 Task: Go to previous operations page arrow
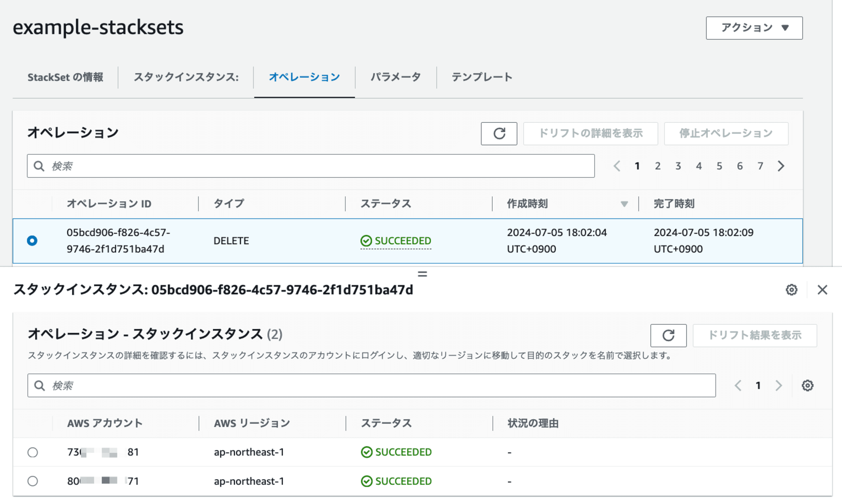pos(617,166)
